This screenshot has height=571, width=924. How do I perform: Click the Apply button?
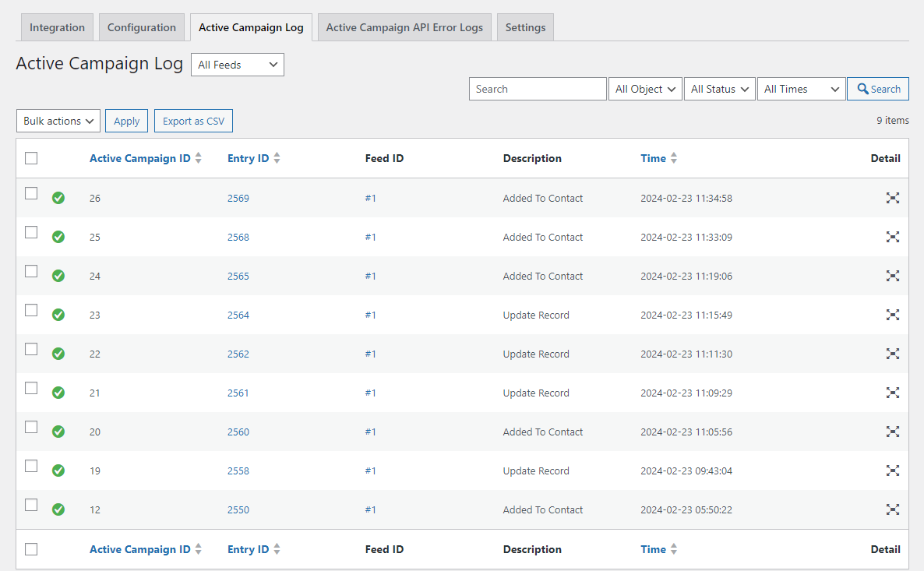point(127,121)
